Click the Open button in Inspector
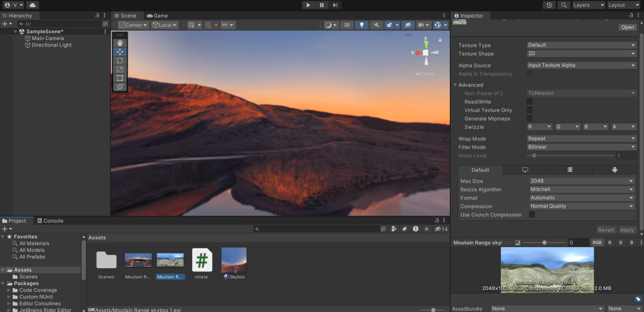This screenshot has height=312, width=644. pyautogui.click(x=627, y=27)
